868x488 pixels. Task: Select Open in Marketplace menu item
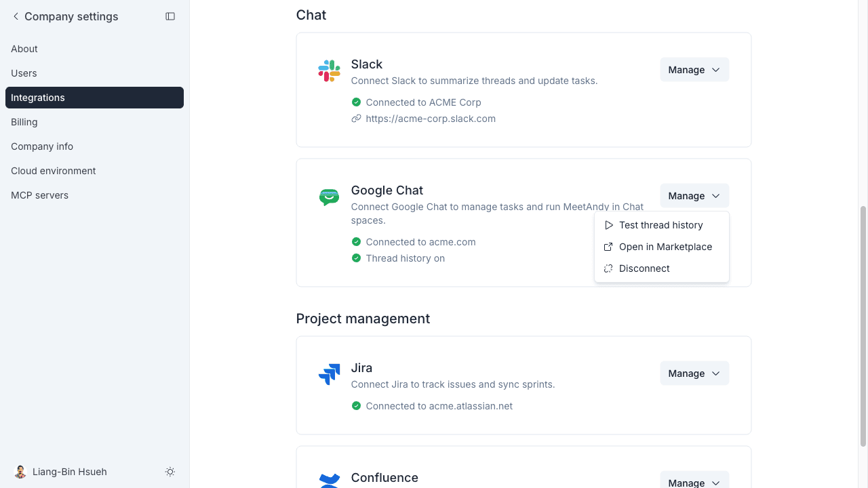pos(662,247)
